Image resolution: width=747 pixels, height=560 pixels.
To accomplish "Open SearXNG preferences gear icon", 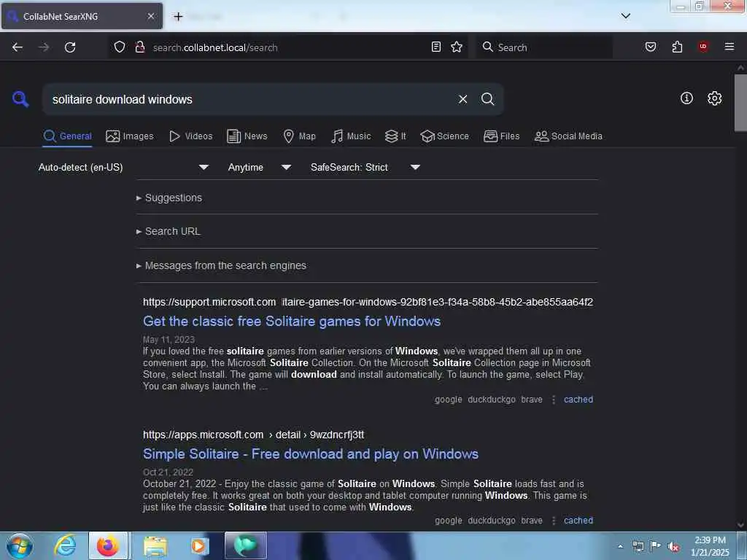I will 714,98.
